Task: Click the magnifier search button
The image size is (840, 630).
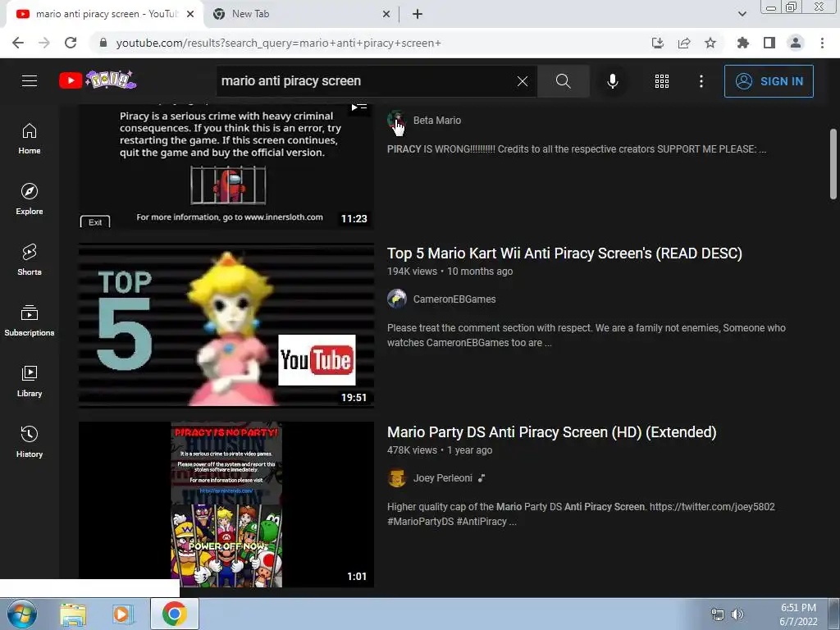Action: click(x=563, y=81)
